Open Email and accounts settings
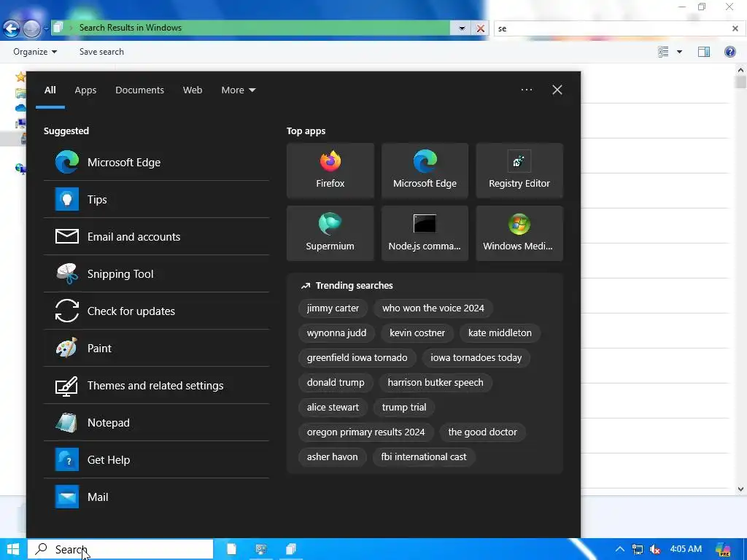The width and height of the screenshot is (747, 560). (x=156, y=237)
